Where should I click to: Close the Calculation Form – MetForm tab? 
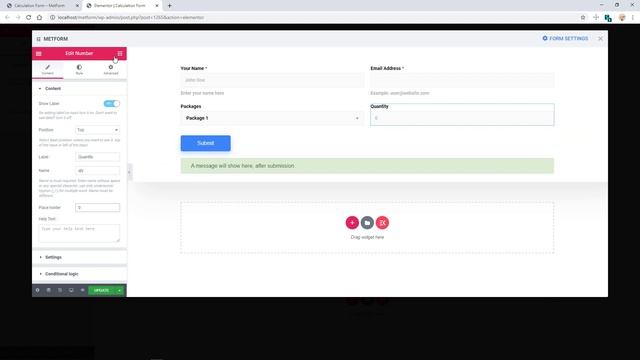point(77,6)
